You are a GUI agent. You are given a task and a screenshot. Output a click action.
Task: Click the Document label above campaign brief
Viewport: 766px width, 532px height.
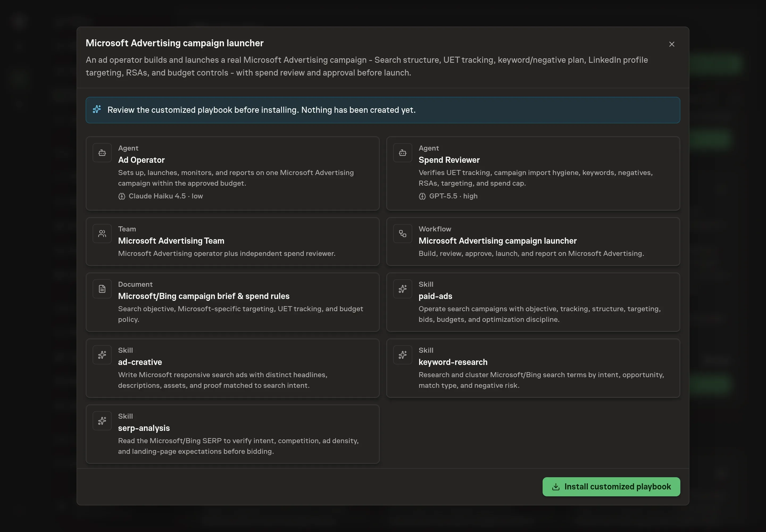point(135,284)
